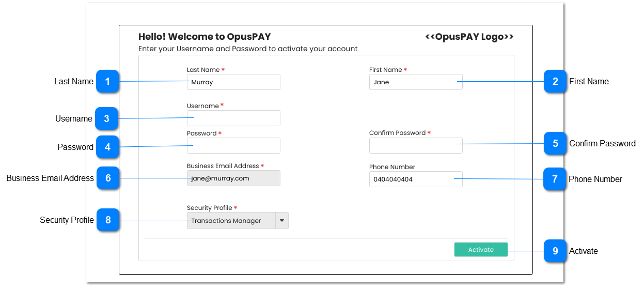This screenshot has width=644, height=287.
Task: Click into the Confirm Password field
Action: tap(416, 146)
